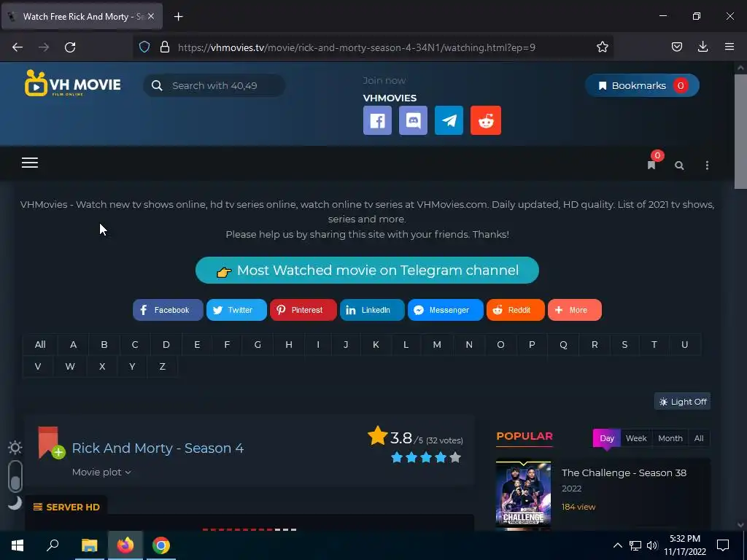The image size is (747, 560).
Task: Filter titles by letter W
Action: point(70,366)
